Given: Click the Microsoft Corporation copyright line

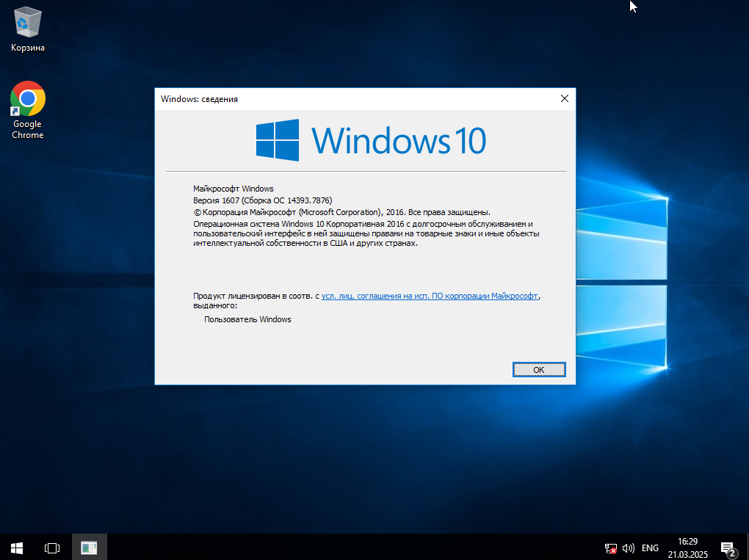Looking at the screenshot, I should point(341,212).
